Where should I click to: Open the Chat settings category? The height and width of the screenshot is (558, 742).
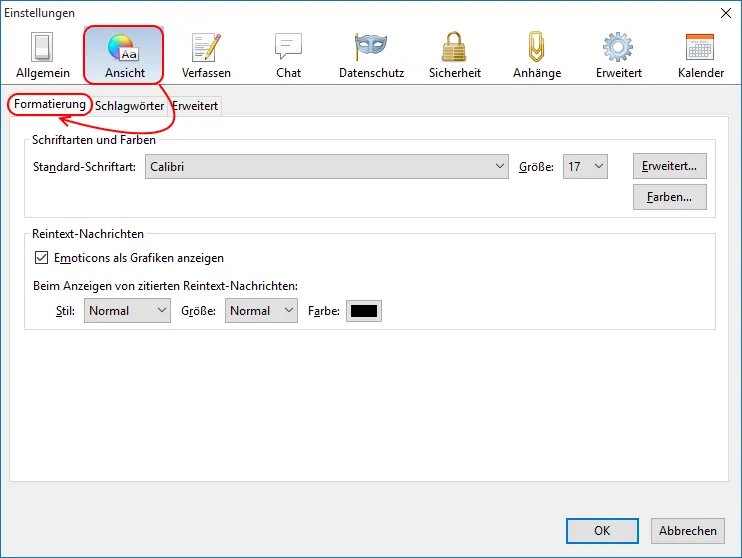pos(289,55)
